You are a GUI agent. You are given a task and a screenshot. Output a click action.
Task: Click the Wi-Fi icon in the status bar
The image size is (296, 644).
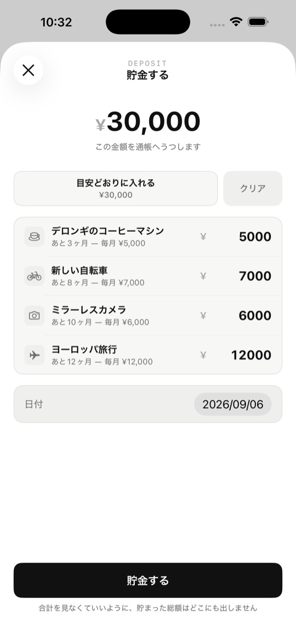click(236, 22)
